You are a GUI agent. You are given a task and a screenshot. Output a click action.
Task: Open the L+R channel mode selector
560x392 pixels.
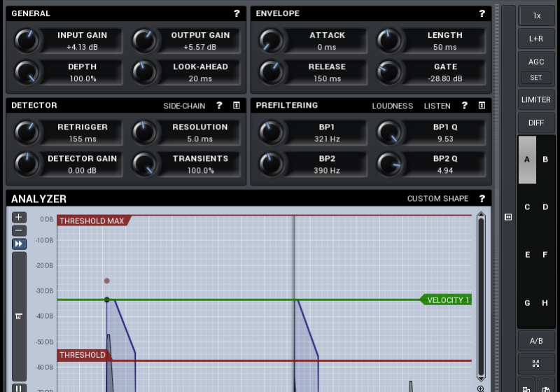[536, 38]
